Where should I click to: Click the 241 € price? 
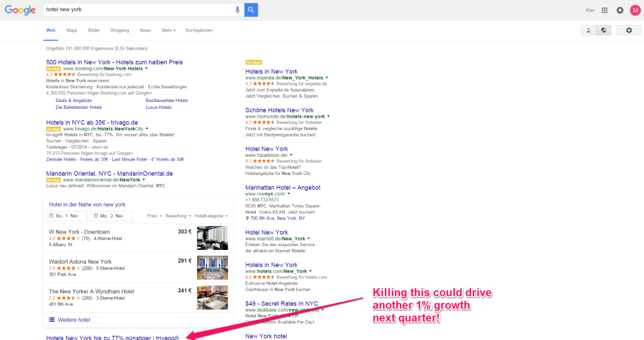(x=184, y=291)
